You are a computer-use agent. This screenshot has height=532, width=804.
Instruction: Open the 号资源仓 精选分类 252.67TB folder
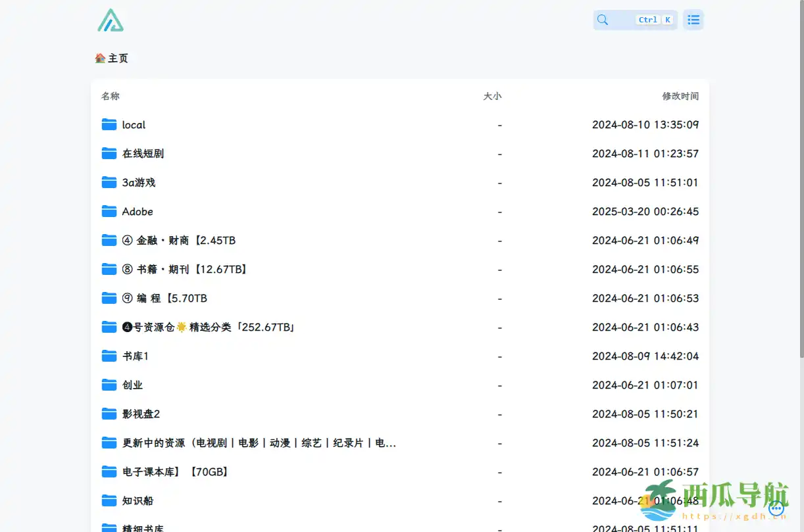click(208, 327)
